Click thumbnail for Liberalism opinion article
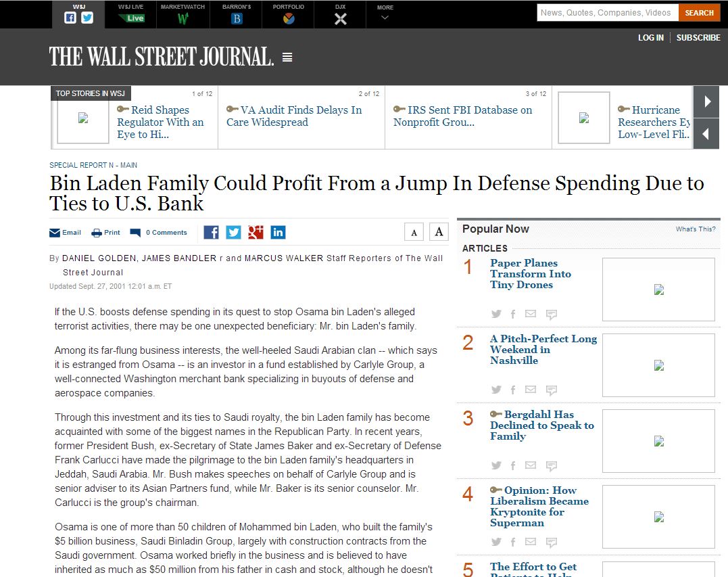This screenshot has height=577, width=728. [x=658, y=517]
